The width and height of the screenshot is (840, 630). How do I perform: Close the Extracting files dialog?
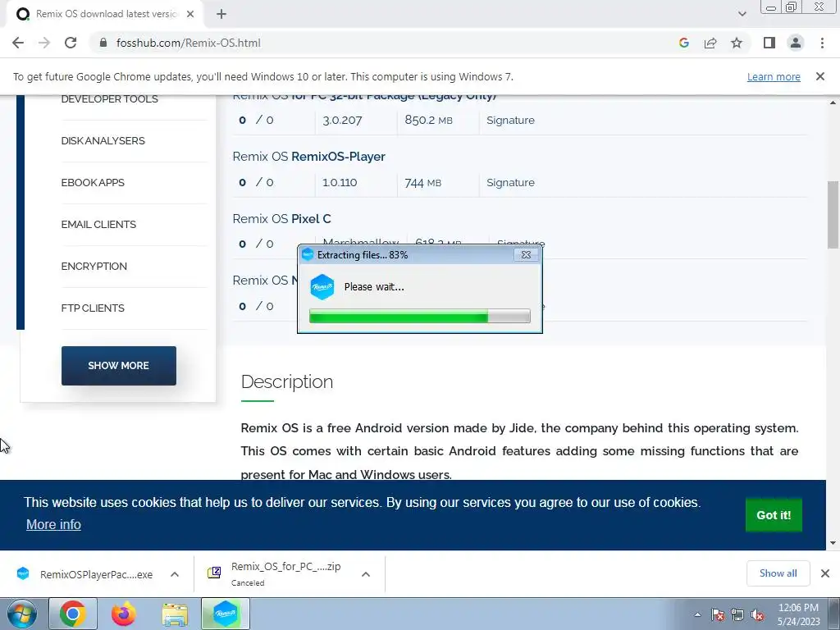526,255
